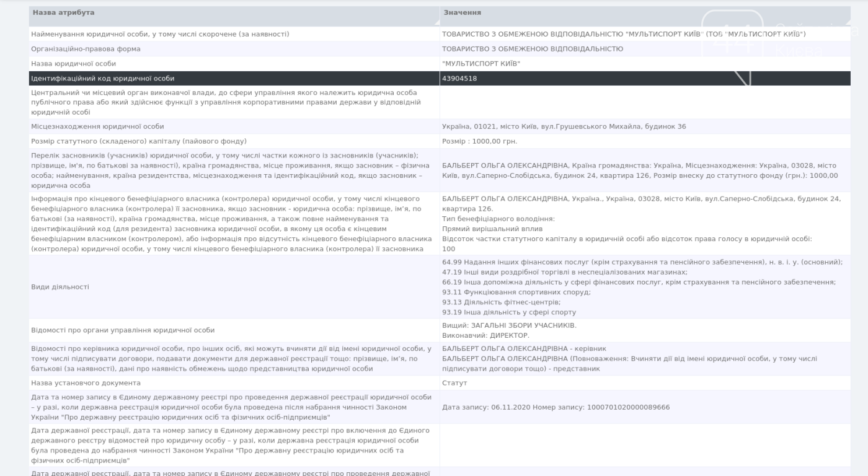
Task: Select "БАЛЬБЕРТ ОЛЬГА ОЛЕКСАНДРІВНА - керівник" line
Action: 524,349
